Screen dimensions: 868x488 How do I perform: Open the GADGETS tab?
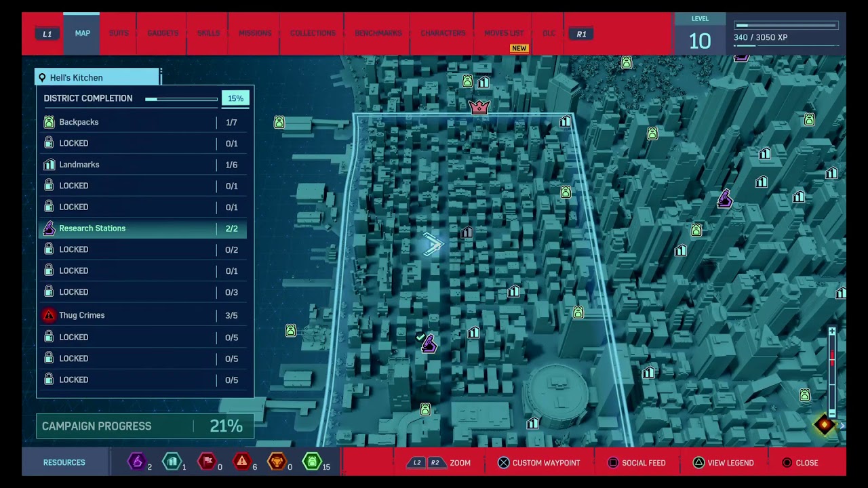click(x=163, y=33)
